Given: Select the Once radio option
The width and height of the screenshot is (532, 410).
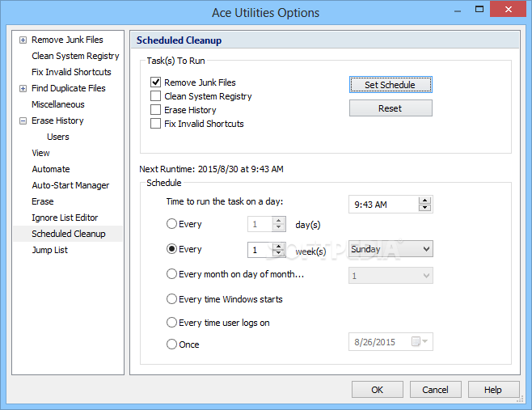Looking at the screenshot, I should [x=171, y=344].
